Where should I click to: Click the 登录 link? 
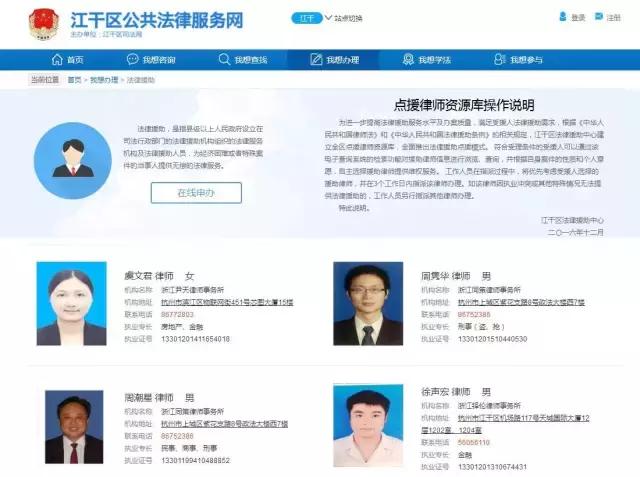(578, 18)
